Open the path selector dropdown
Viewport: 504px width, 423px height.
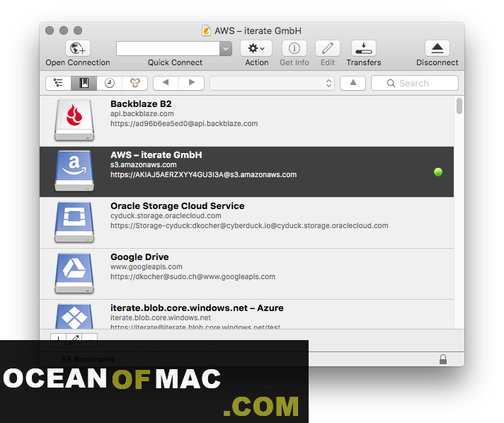[x=272, y=84]
